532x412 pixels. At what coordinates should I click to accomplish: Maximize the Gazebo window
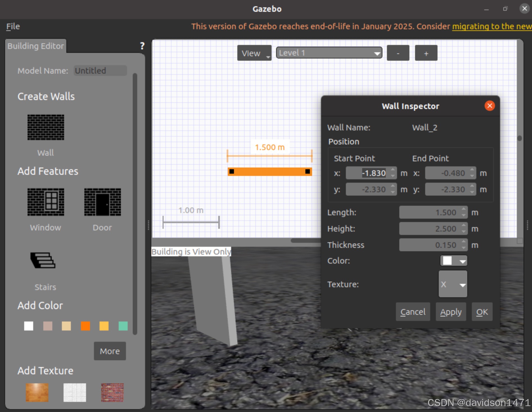[505, 9]
